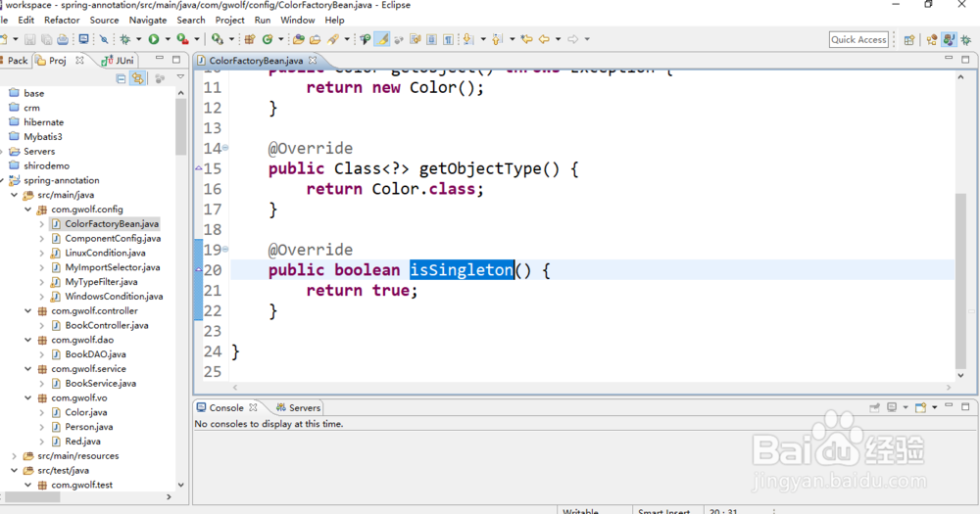The width and height of the screenshot is (980, 514).
Task: Click the Next Annotation arrow icon
Action: [x=467, y=39]
